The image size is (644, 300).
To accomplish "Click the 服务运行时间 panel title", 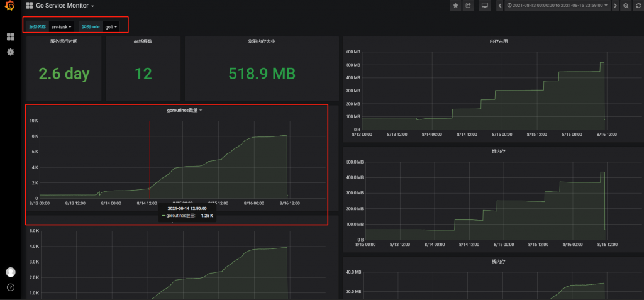I will 64,41.
